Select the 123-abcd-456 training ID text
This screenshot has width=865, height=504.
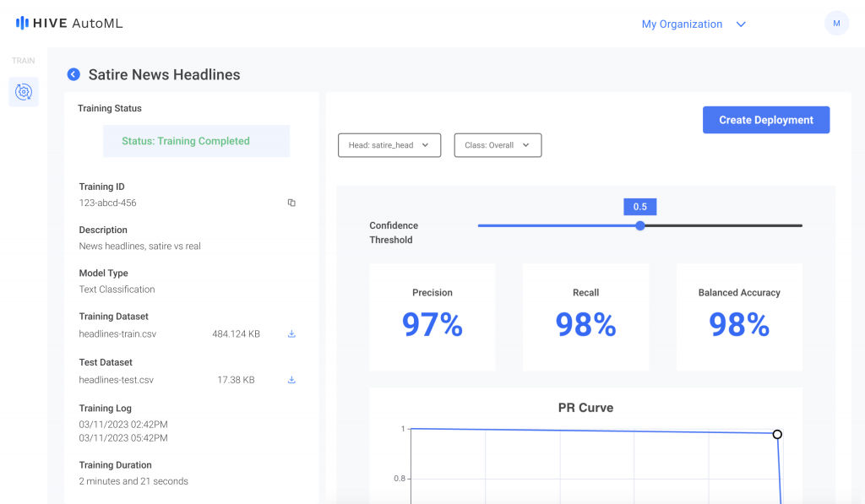(107, 203)
